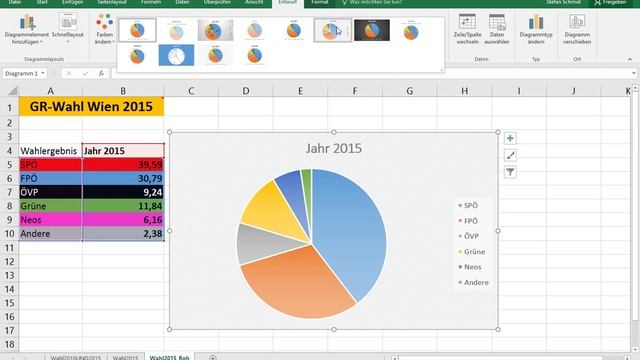Click the chart styles brush button
This screenshot has width=640, height=360.
510,155
